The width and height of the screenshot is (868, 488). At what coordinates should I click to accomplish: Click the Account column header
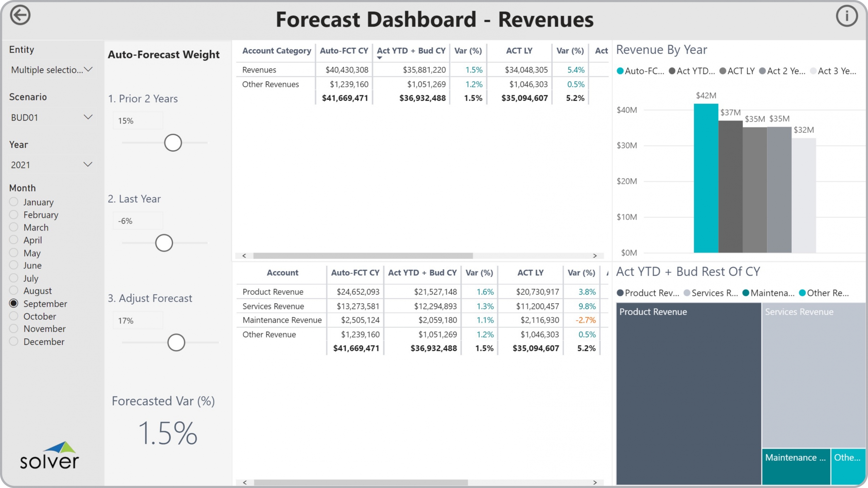tap(282, 273)
